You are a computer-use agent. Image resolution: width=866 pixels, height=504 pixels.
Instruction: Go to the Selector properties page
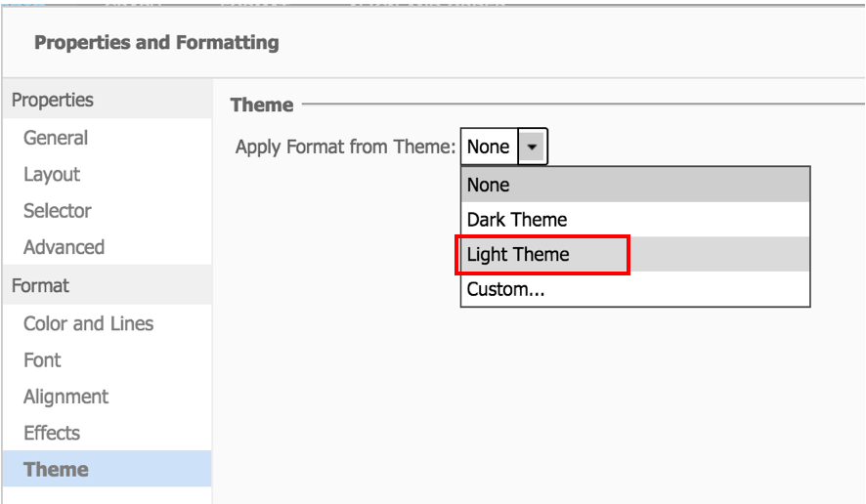[58, 210]
